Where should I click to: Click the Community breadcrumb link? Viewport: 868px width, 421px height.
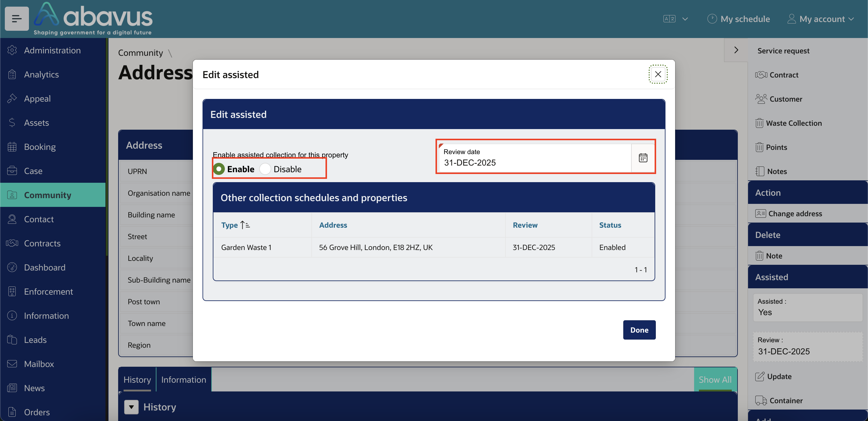[x=140, y=52]
